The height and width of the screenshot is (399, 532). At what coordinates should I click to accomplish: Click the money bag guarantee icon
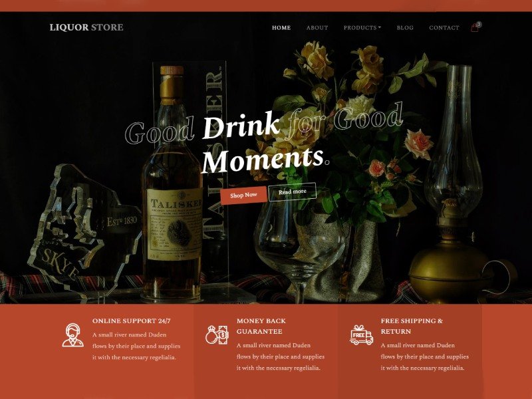coord(217,335)
